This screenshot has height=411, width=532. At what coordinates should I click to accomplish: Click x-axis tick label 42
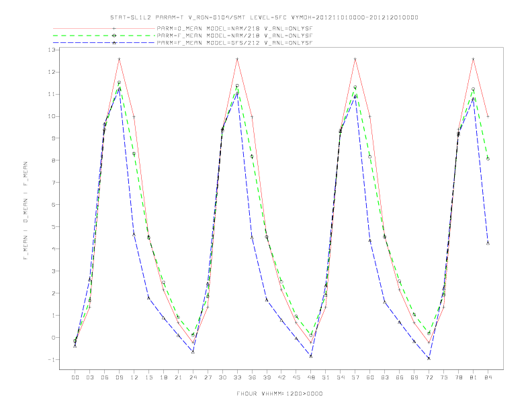coord(281,377)
